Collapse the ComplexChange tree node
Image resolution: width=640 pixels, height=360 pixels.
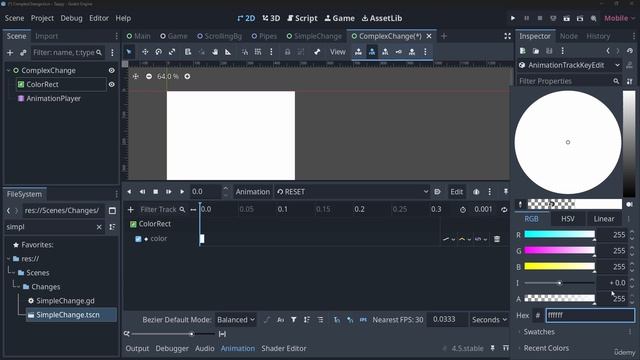tap(8, 70)
